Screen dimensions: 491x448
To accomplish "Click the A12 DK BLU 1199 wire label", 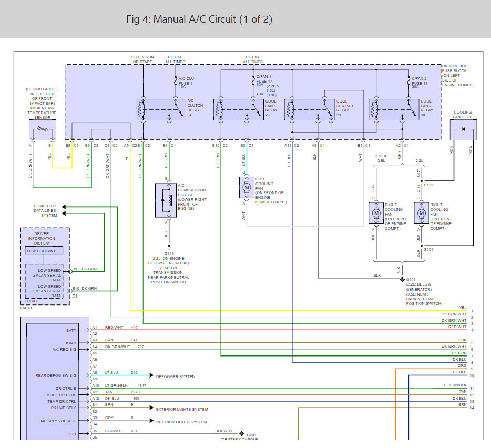I will (116, 398).
